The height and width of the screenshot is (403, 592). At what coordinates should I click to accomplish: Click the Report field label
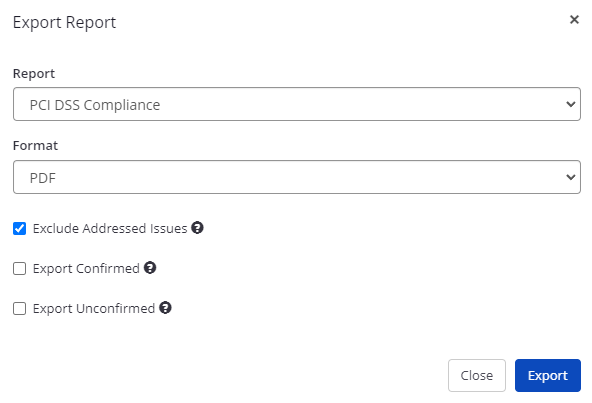[34, 74]
